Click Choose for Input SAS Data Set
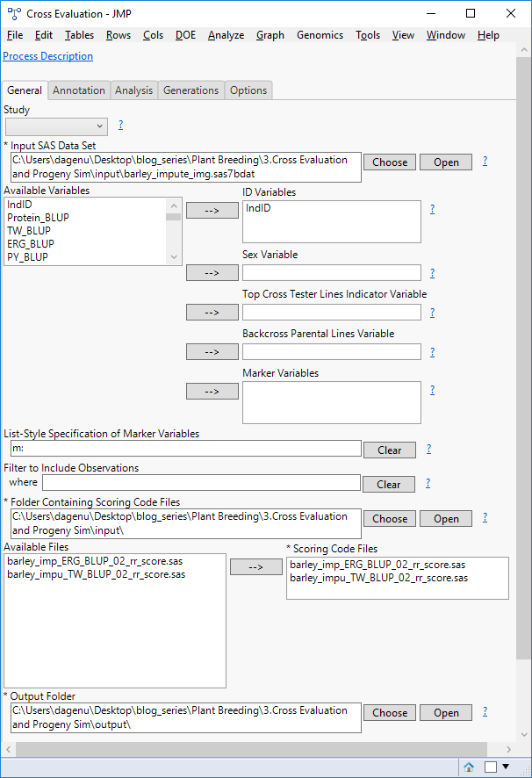 (390, 162)
